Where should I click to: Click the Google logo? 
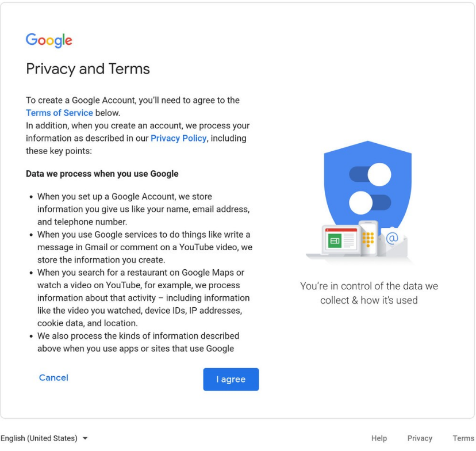click(49, 41)
